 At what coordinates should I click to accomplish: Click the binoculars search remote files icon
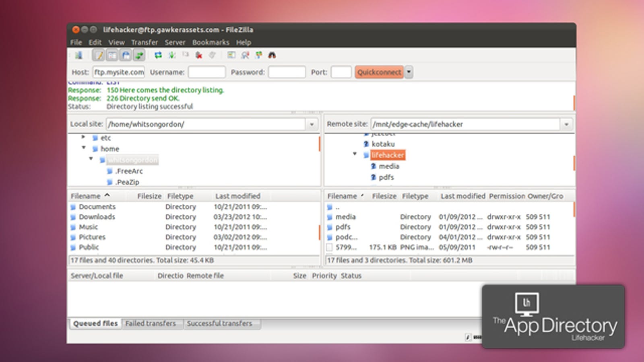click(272, 55)
